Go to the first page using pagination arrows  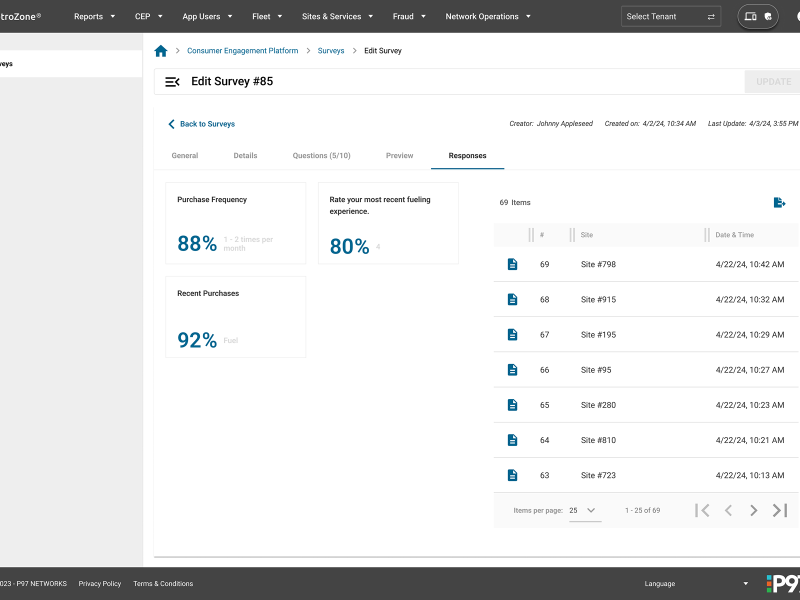click(x=703, y=510)
